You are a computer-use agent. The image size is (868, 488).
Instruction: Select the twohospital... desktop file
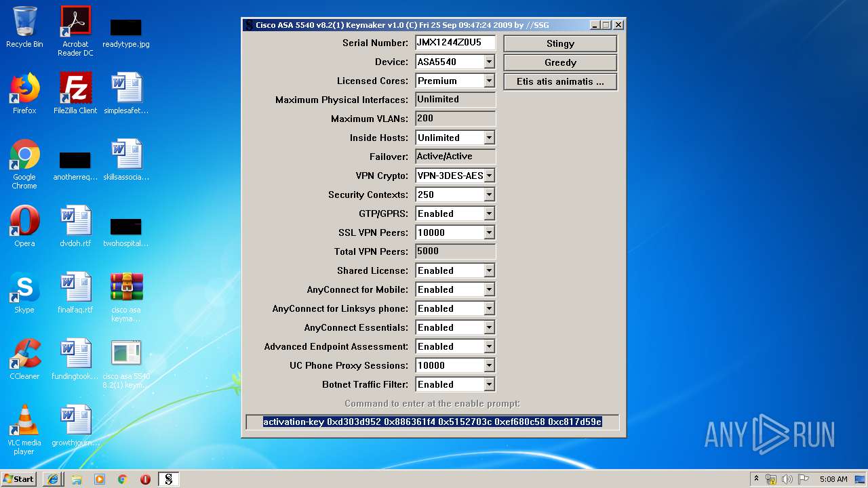coord(126,232)
